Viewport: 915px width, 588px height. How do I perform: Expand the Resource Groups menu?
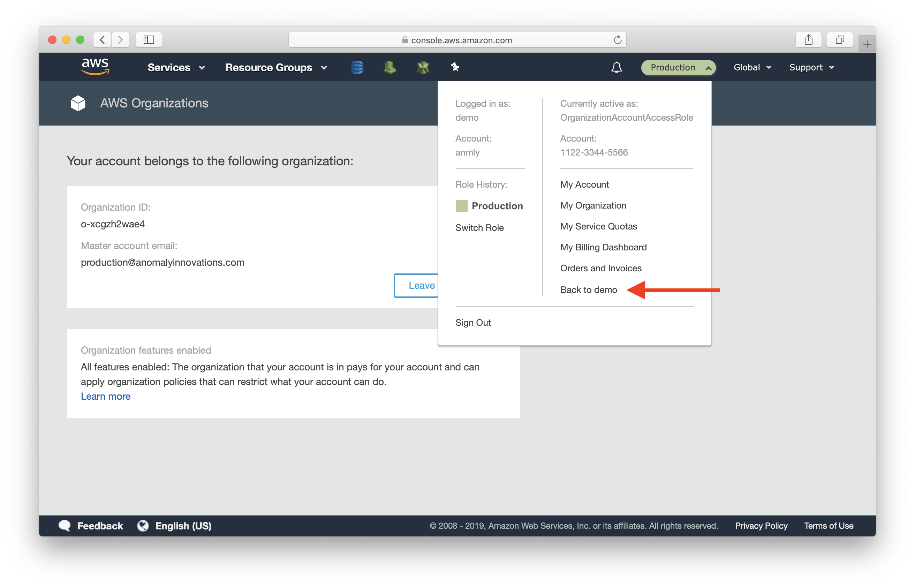[x=275, y=67]
